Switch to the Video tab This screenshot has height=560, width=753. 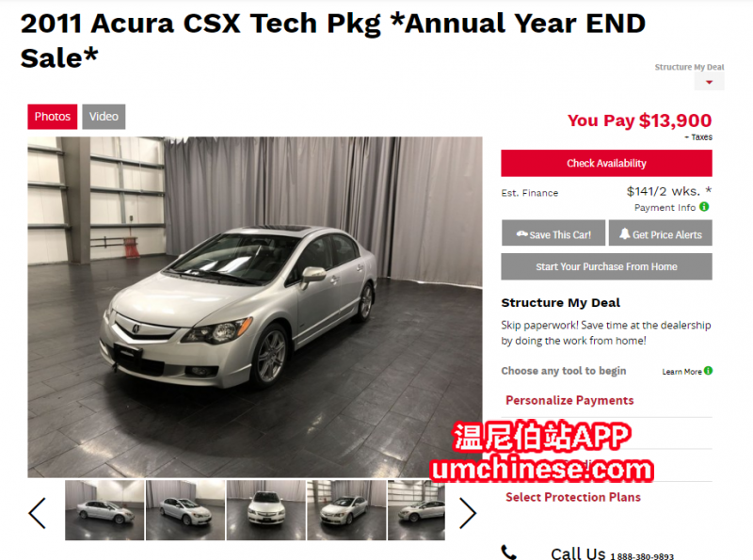[x=104, y=117]
